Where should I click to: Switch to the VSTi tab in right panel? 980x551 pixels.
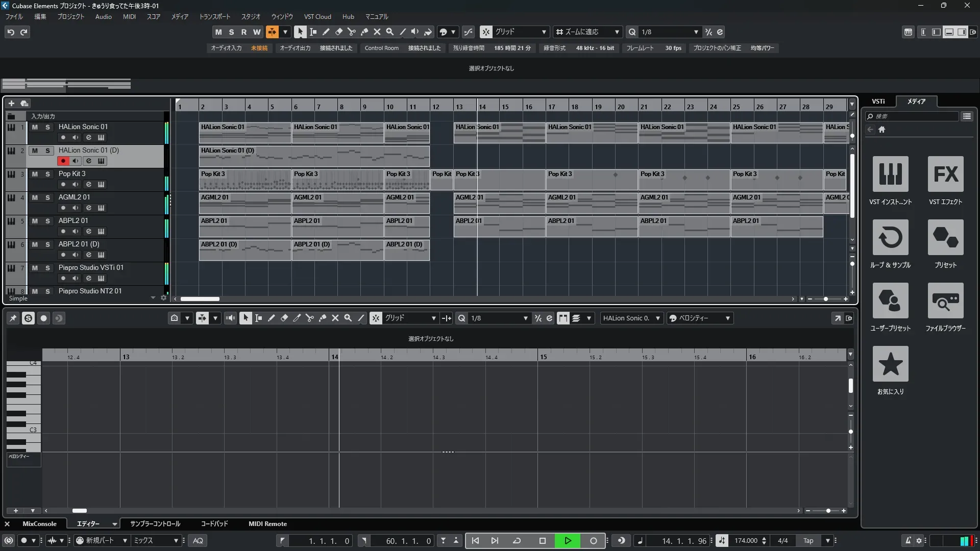[x=878, y=101]
